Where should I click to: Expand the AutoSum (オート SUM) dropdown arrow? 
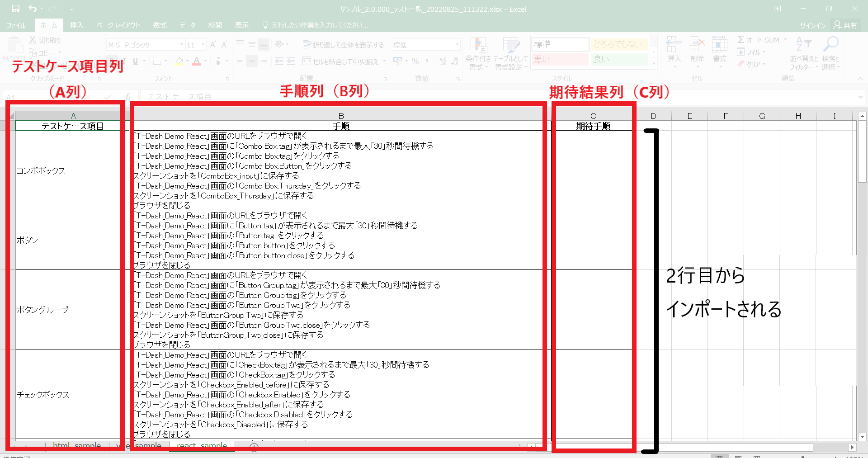(x=785, y=40)
